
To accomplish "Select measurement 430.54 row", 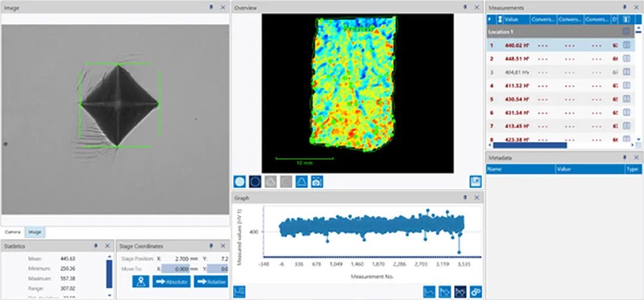I will point(561,99).
